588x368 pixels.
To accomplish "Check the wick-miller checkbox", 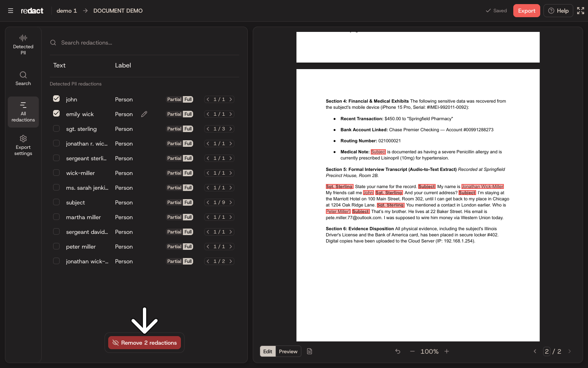I will click(56, 173).
